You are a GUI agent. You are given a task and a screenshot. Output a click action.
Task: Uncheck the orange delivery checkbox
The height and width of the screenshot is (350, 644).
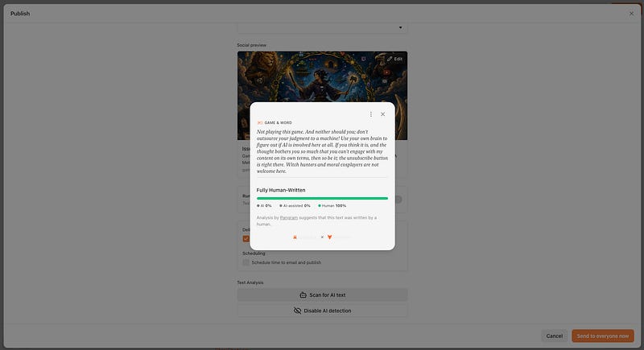246,238
